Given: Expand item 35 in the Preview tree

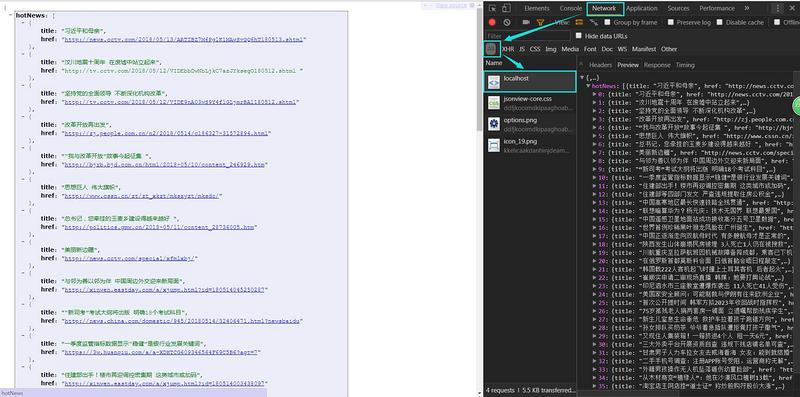Looking at the screenshot, I should [594, 386].
